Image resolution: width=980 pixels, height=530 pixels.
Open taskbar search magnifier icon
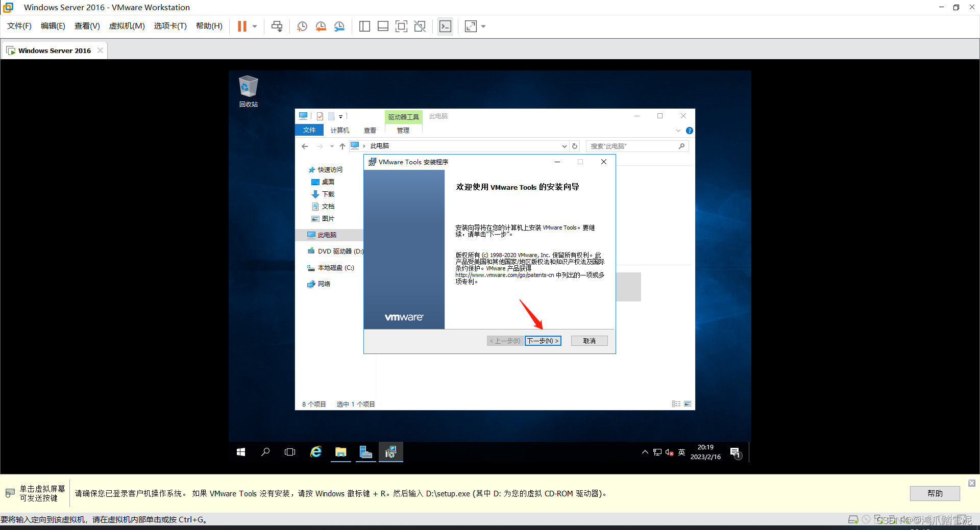pos(265,452)
